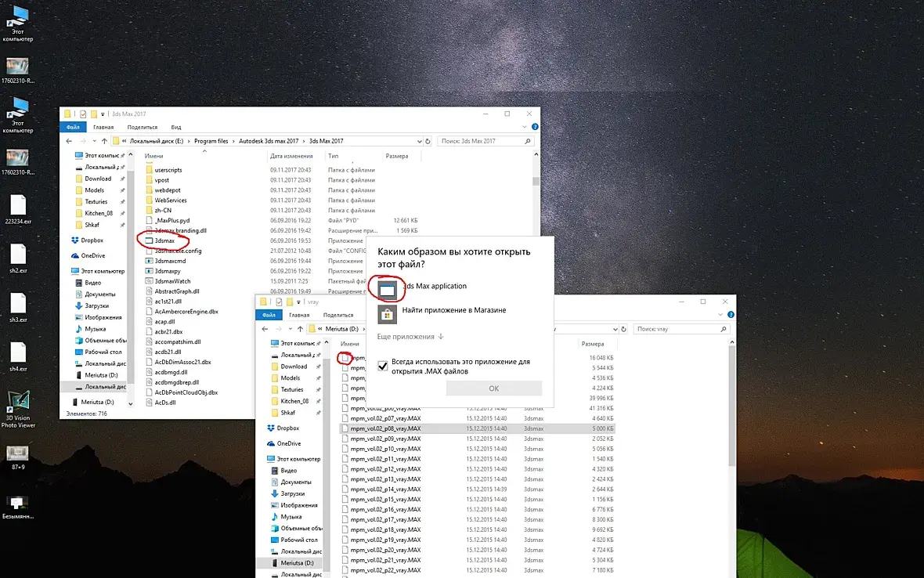Open help in the vray window

pos(731,315)
